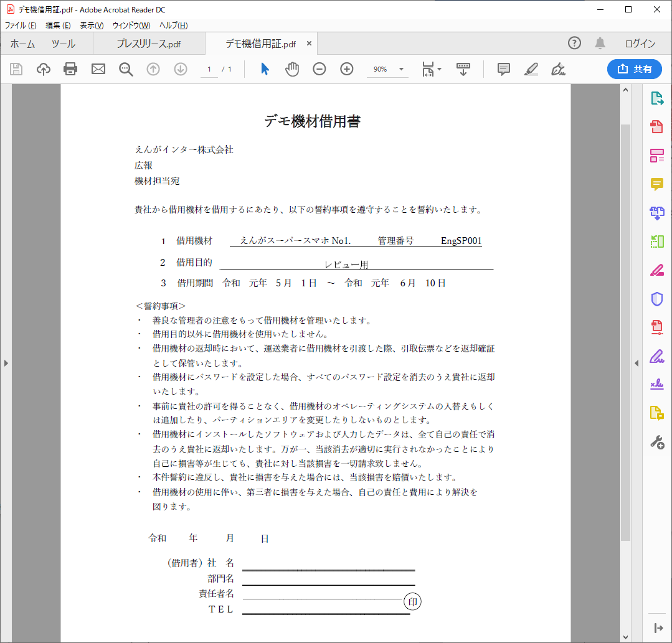Click the Fit page width tool
Image resolution: width=672 pixels, height=643 pixels.
click(x=428, y=69)
